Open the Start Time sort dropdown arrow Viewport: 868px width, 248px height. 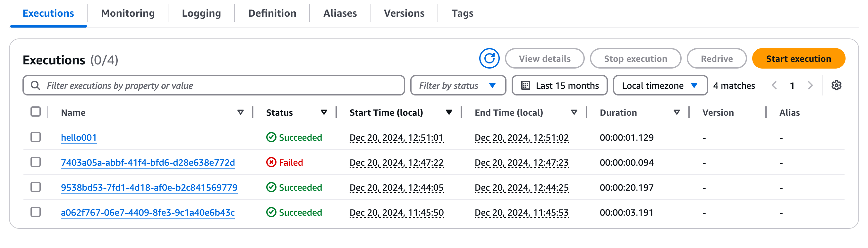point(449,112)
